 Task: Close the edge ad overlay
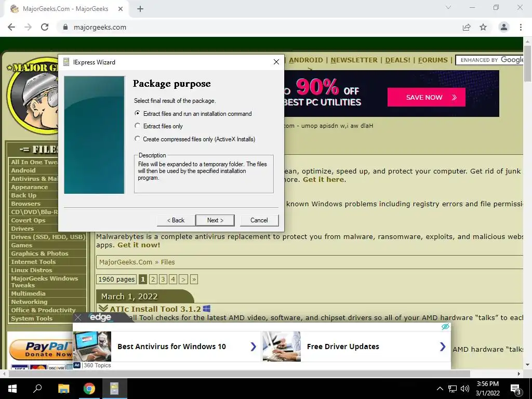tap(78, 317)
